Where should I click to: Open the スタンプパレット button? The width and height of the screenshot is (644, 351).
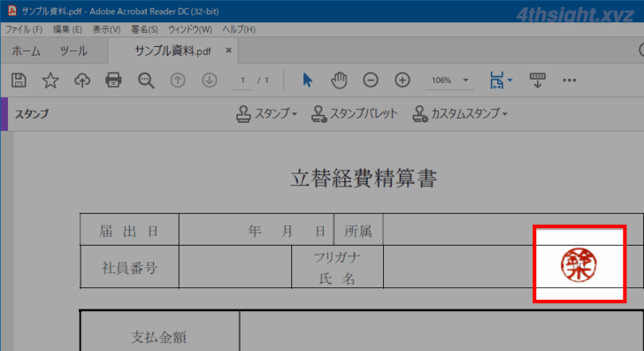click(355, 114)
